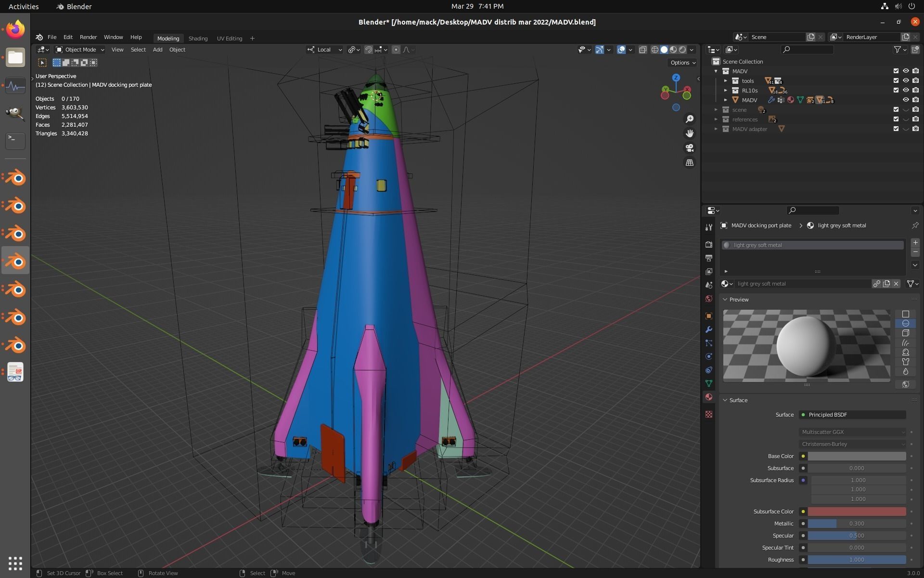Screen dimensions: 924x578
Task: Click the viewport zoom magnifier gizmo
Action: pos(690,119)
